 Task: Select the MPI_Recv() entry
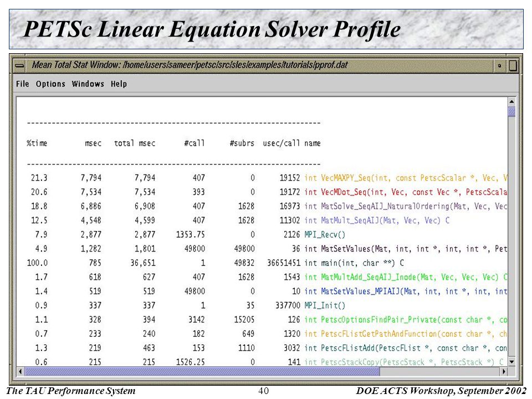[325, 235]
